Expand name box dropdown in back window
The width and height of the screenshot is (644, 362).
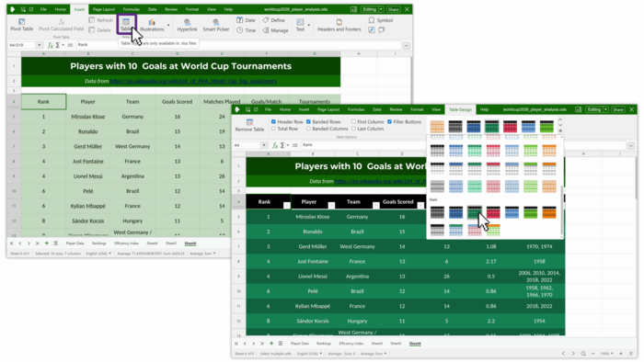coord(39,45)
